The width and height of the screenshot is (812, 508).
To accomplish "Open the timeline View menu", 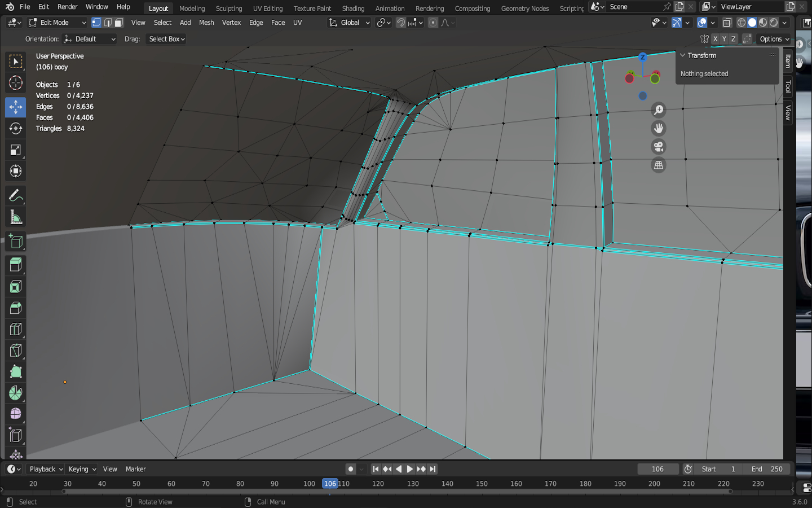I will pos(110,469).
